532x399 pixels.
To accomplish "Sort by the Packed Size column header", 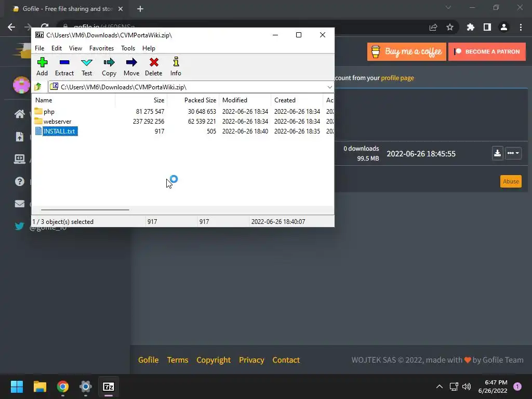I will tap(193, 100).
